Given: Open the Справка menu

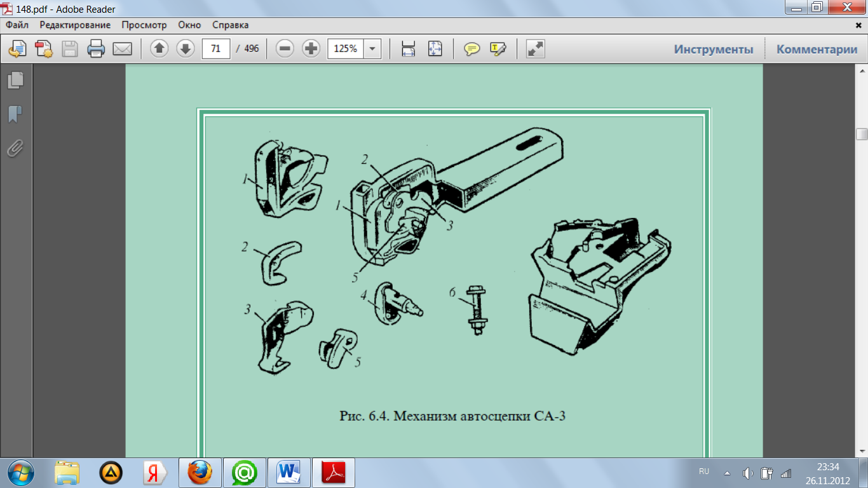Looking at the screenshot, I should coord(230,25).
